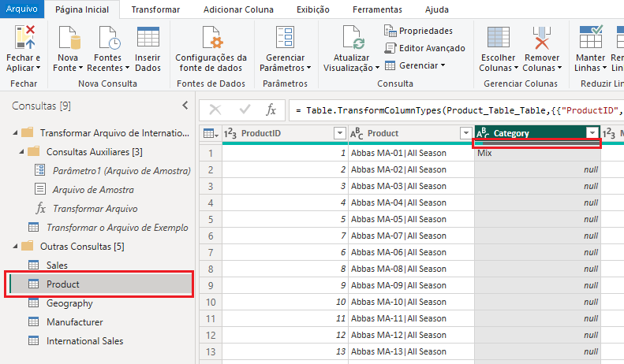Expand Atualizar Visualização dropdown arrow
This screenshot has height=364, width=624.
pos(377,68)
